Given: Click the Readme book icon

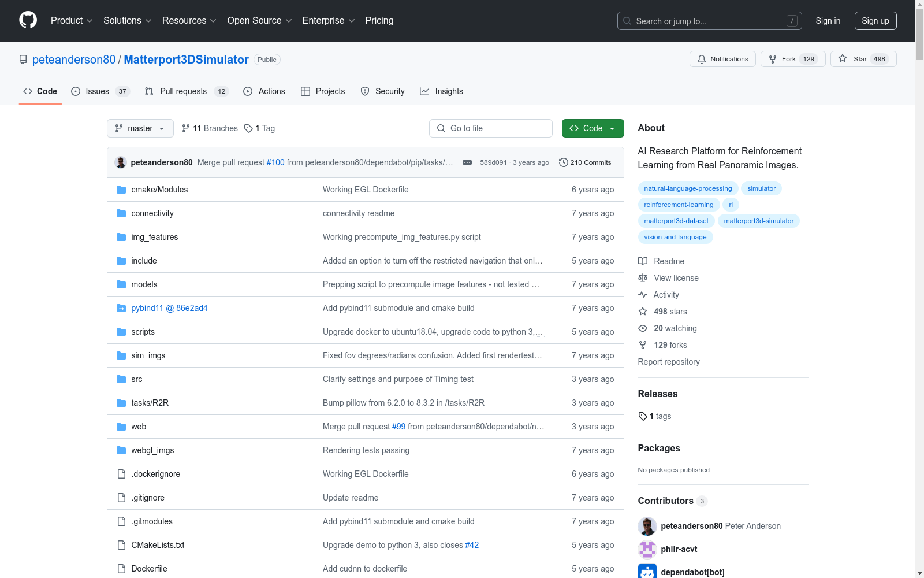Looking at the screenshot, I should pos(643,261).
